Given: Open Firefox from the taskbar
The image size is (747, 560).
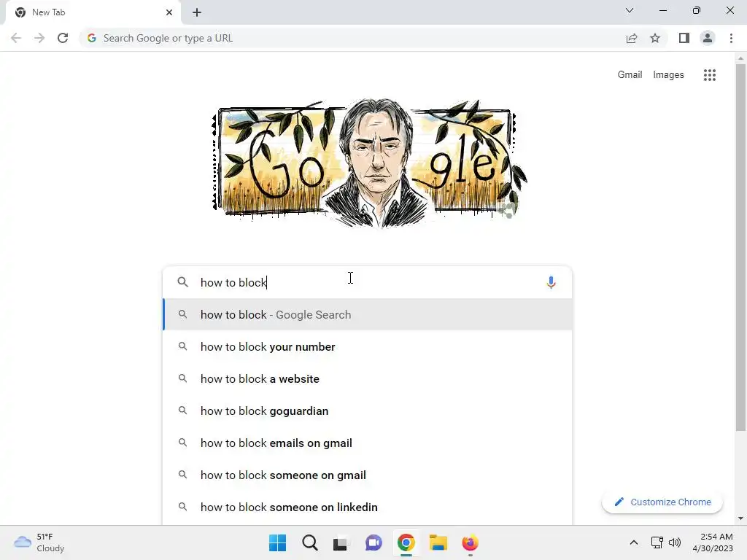Looking at the screenshot, I should click(x=470, y=542).
